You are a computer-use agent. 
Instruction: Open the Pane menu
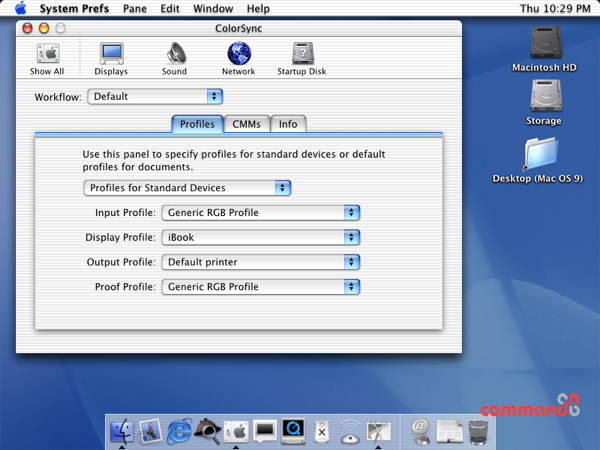pyautogui.click(x=135, y=8)
